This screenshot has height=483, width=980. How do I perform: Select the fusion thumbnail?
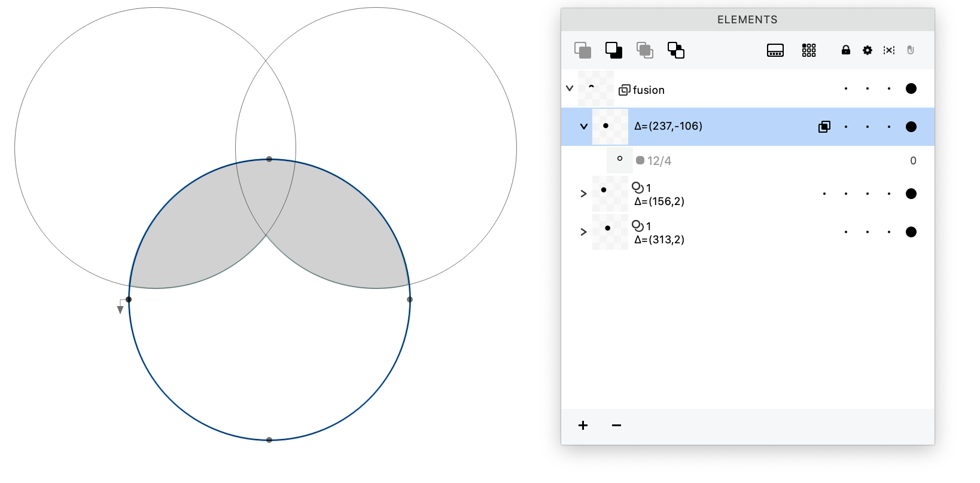[596, 88]
